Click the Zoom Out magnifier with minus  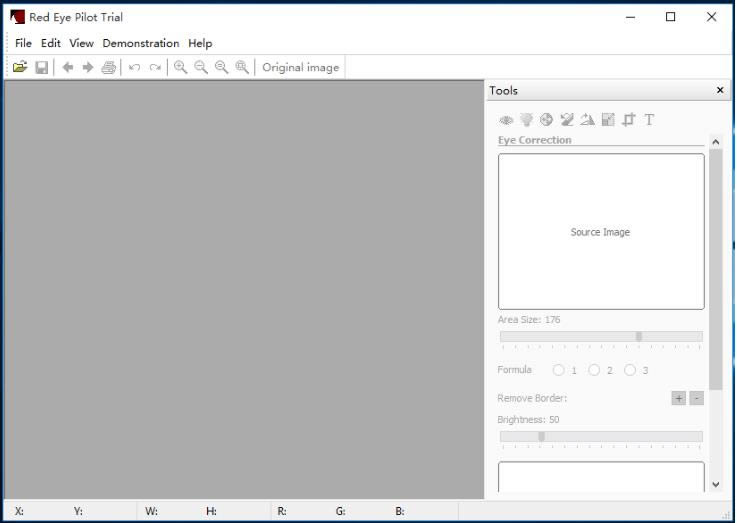[x=201, y=67]
